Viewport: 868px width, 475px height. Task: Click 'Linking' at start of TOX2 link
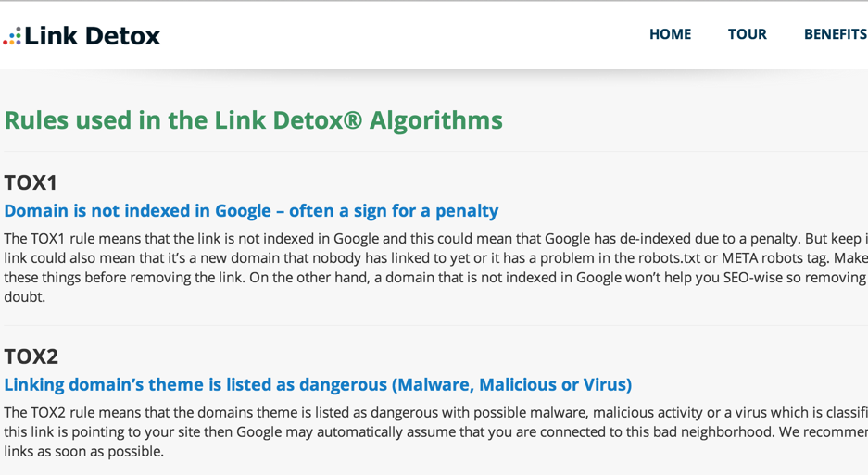pyautogui.click(x=33, y=385)
